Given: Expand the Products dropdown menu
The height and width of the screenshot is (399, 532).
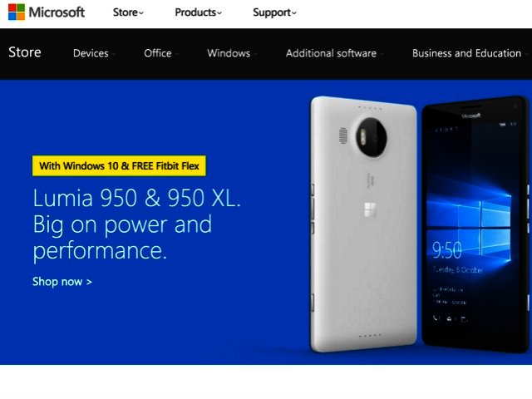Looking at the screenshot, I should [198, 12].
